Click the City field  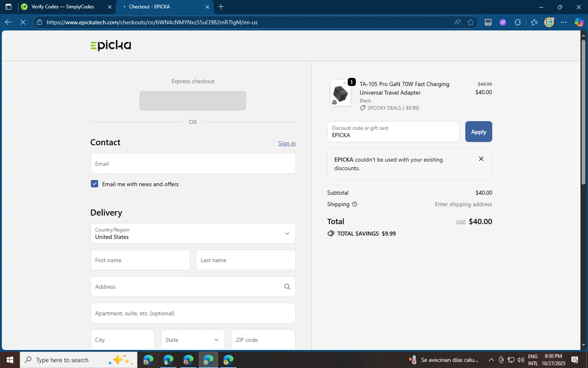[x=123, y=340]
